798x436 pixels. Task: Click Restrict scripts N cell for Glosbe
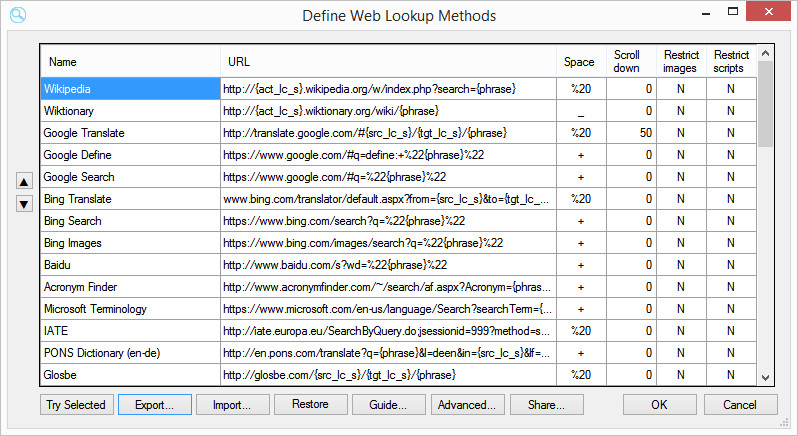(731, 374)
